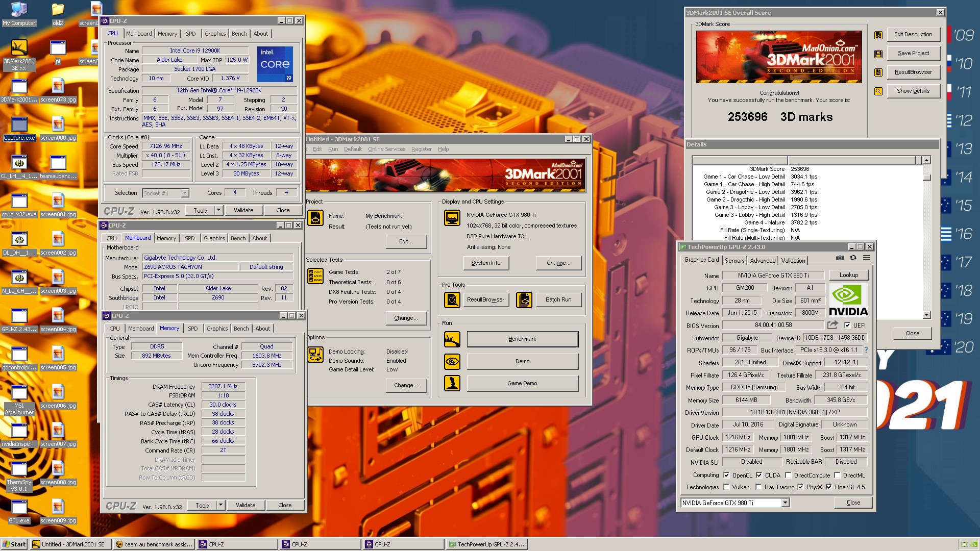Click the Intel Core i9 logo in CPU-Z
This screenshot has height=551, width=980.
coord(275,64)
